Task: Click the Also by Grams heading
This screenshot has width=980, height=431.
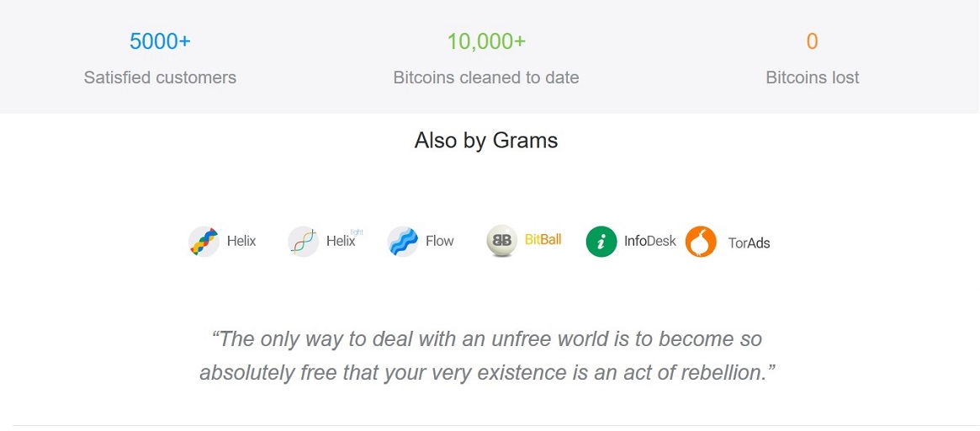Action: (x=486, y=141)
